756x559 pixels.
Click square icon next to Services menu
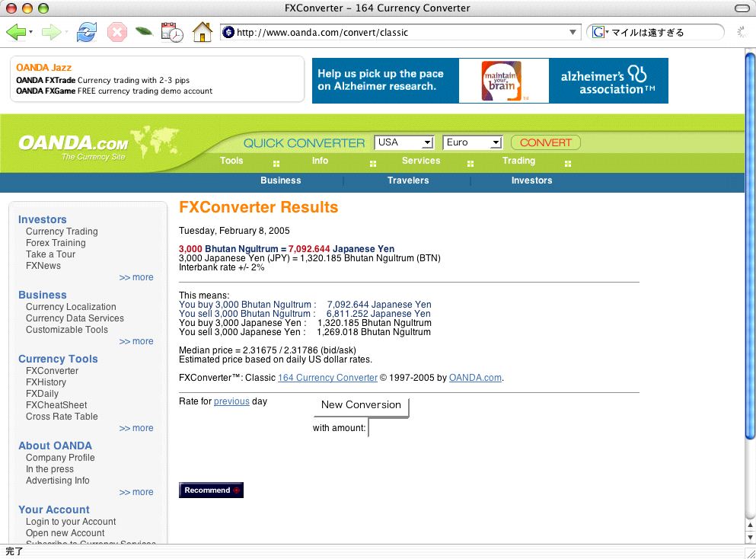[470, 164]
